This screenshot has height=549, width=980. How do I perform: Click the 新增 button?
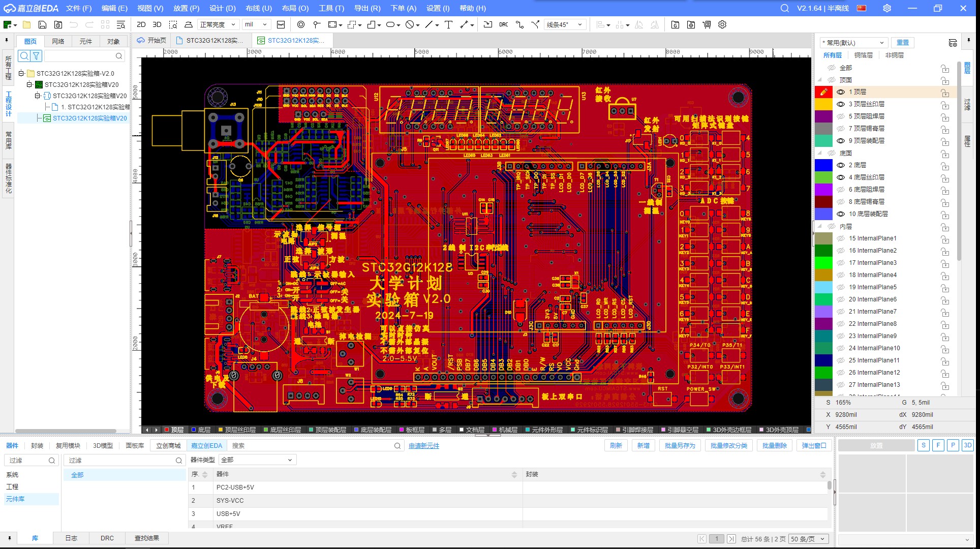point(644,445)
